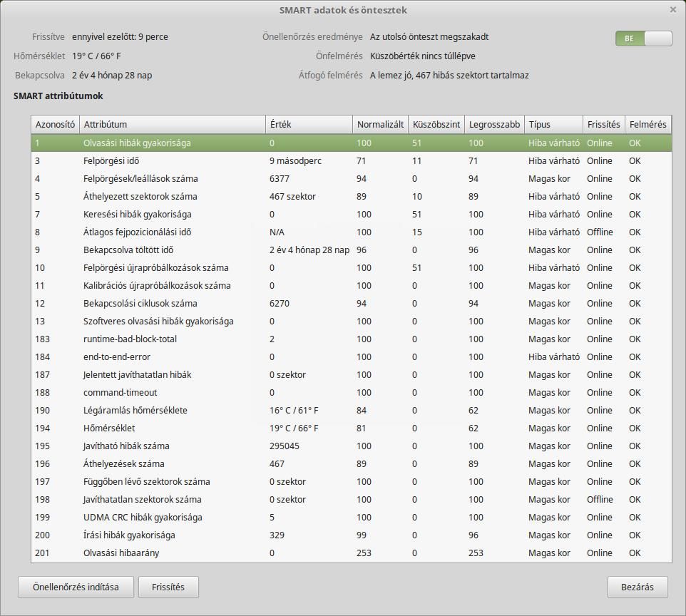The image size is (686, 616).
Task: Select the Jelentett javíthatatlan hibák row
Action: [x=352, y=375]
